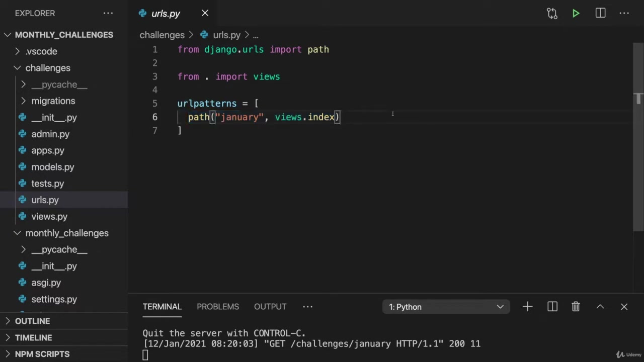Split the terminal panel
644x362 pixels.
click(x=552, y=307)
